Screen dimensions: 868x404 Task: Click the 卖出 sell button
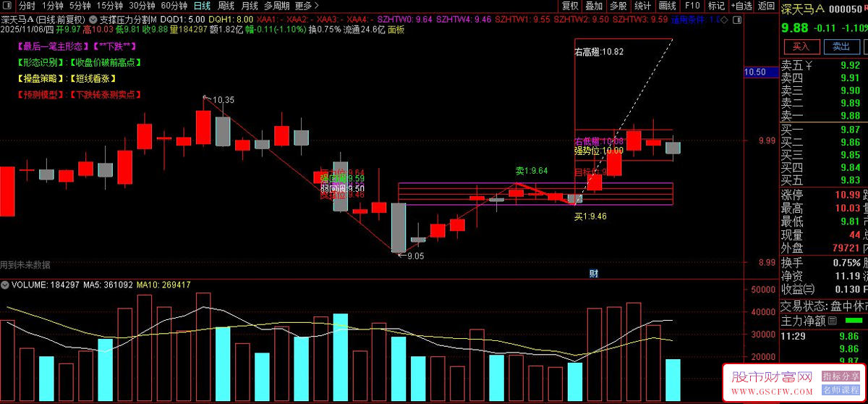841,46
